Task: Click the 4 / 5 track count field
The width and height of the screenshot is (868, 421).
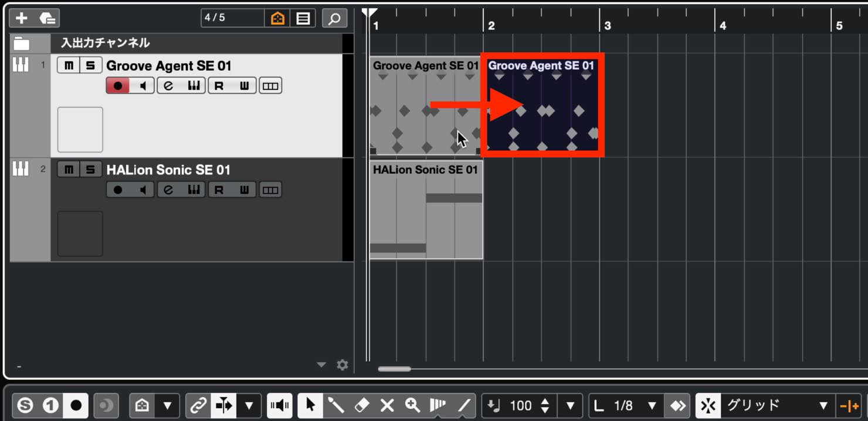Action: (232, 18)
